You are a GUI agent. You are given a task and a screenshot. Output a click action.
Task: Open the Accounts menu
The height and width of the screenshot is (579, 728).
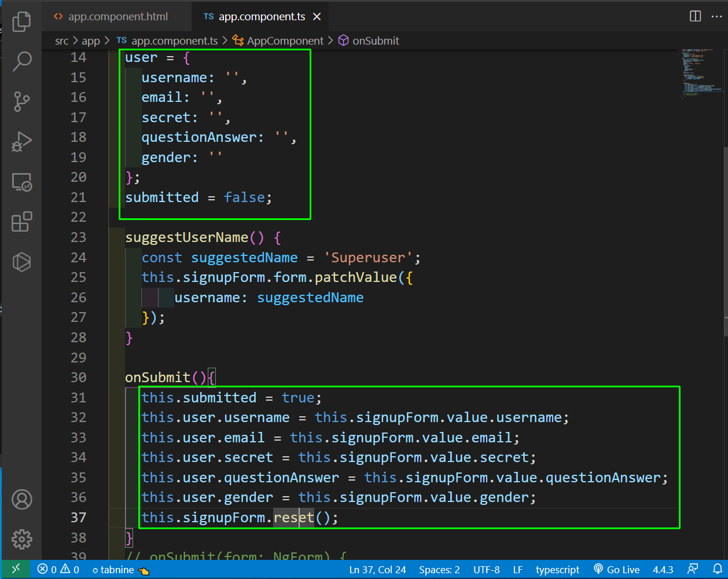[21, 499]
